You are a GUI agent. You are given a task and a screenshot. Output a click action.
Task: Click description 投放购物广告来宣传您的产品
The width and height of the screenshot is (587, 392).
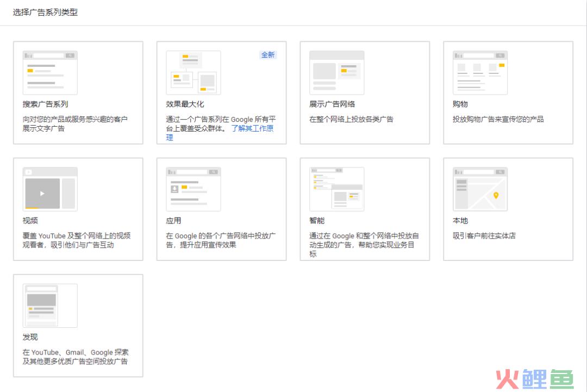(x=498, y=119)
